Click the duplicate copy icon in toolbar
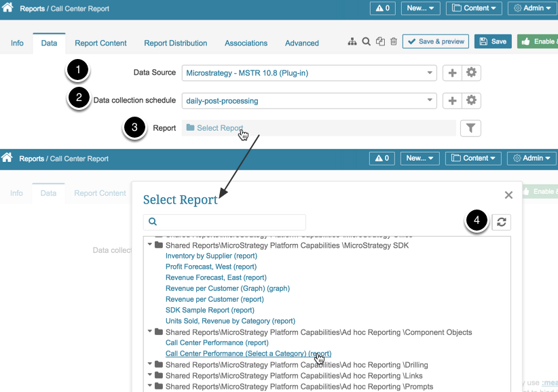This screenshot has height=392, width=558. pyautogui.click(x=380, y=41)
